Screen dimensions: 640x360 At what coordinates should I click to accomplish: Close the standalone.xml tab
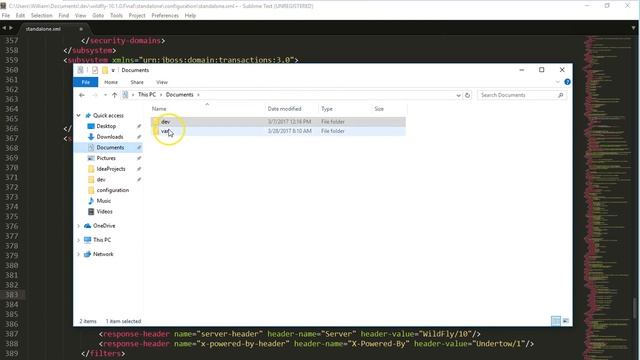[81, 29]
